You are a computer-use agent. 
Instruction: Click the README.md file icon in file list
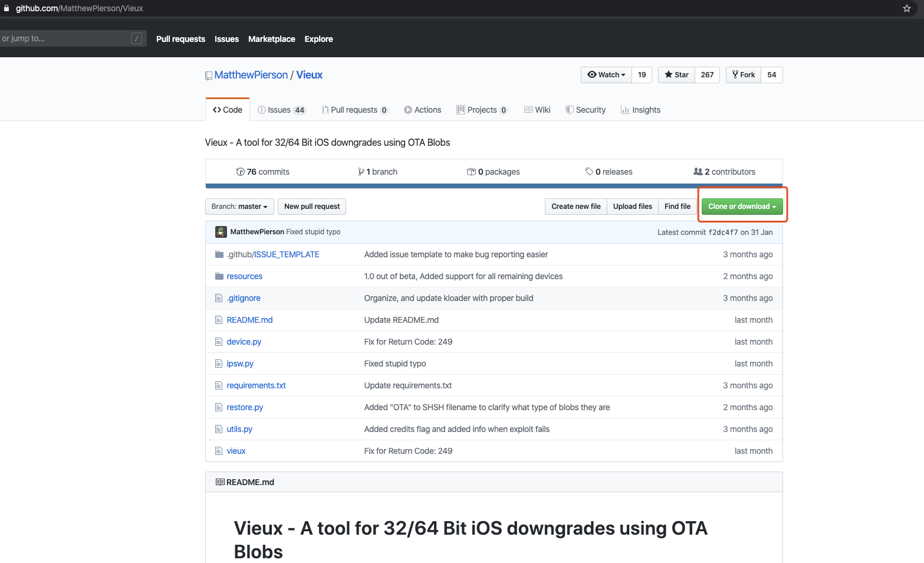tap(219, 320)
